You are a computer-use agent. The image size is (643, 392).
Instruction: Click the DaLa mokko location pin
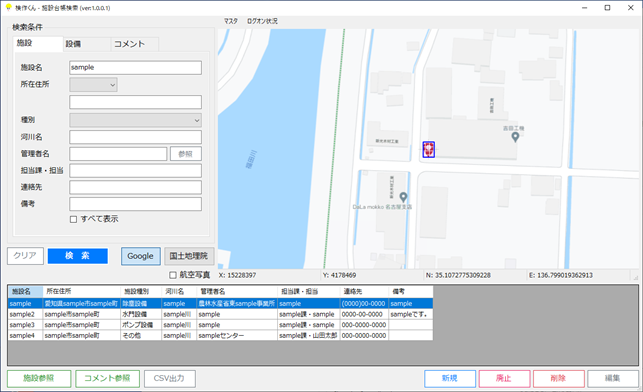(x=404, y=198)
